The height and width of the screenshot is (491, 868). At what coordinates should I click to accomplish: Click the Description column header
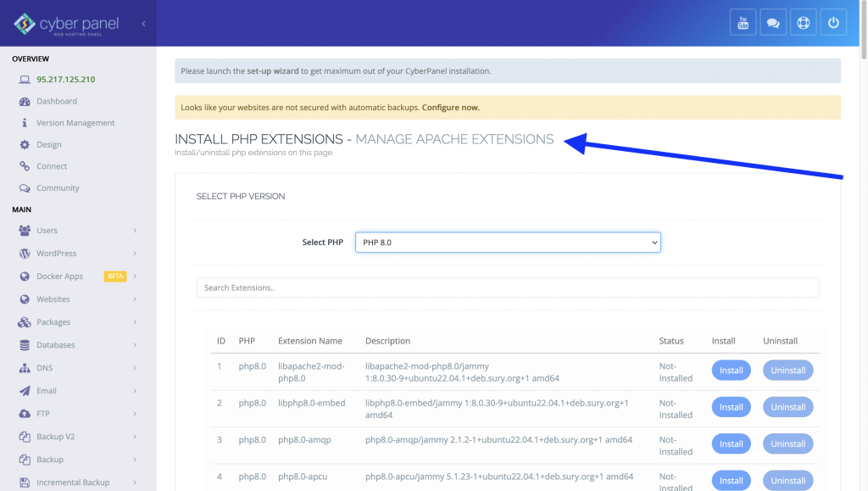[387, 341]
